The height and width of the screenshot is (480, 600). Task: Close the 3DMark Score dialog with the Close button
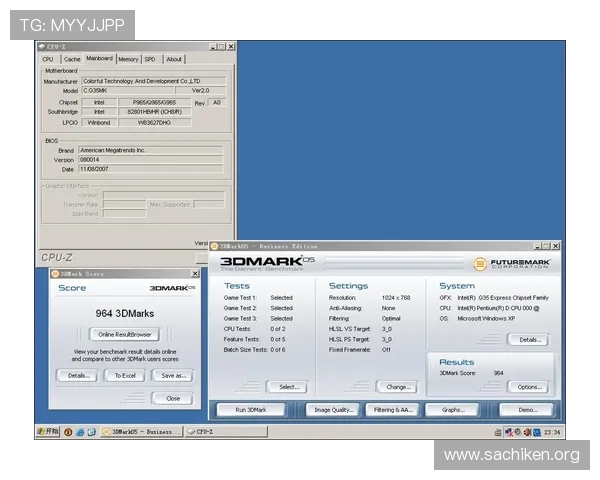pos(172,397)
